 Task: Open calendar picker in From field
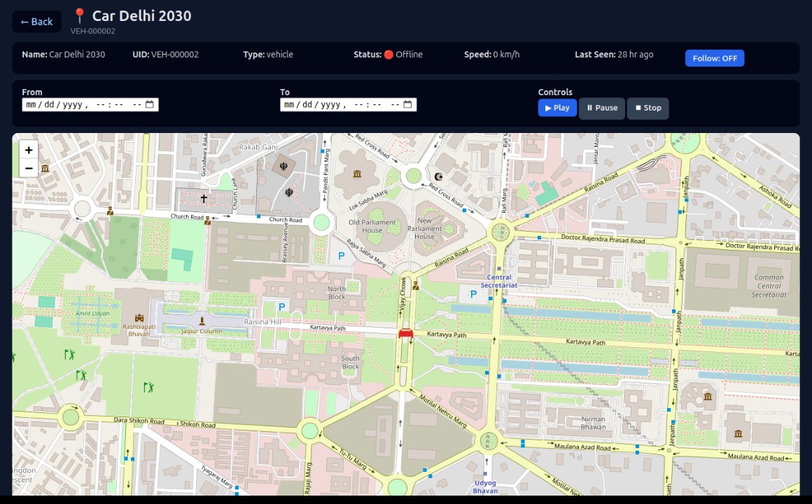coord(150,104)
